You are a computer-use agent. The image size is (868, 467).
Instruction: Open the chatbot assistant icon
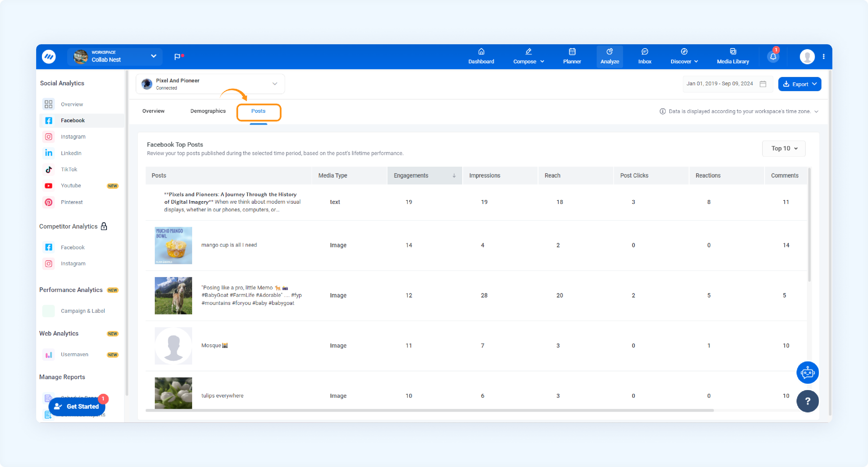[807, 372]
